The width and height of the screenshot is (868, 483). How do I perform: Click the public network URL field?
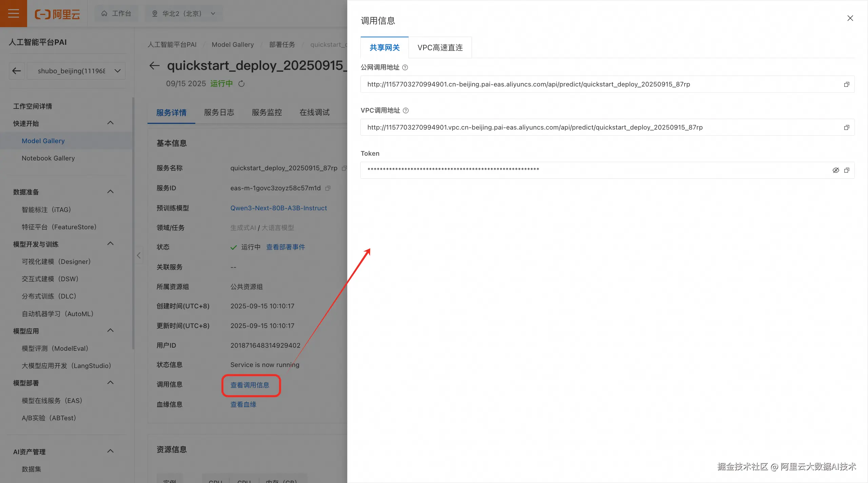tap(607, 84)
